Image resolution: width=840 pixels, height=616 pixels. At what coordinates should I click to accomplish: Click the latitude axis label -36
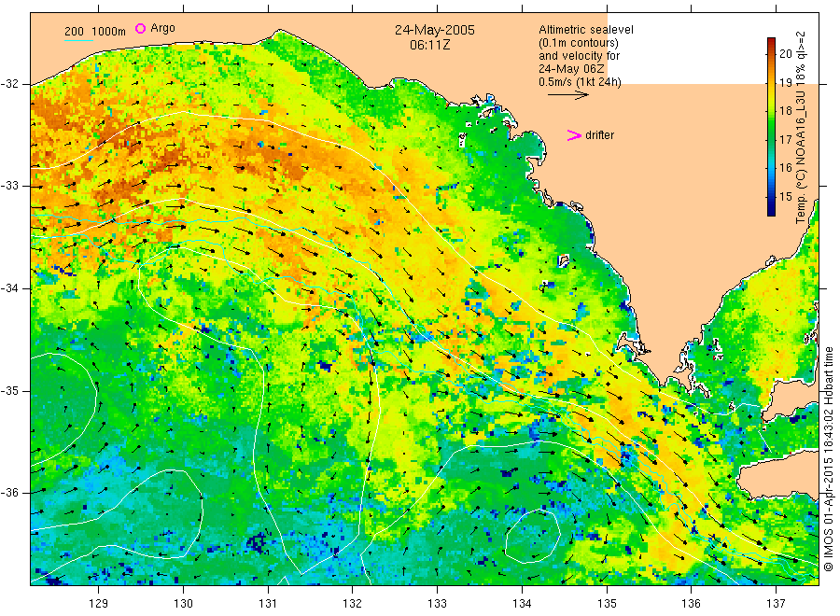(x=9, y=493)
